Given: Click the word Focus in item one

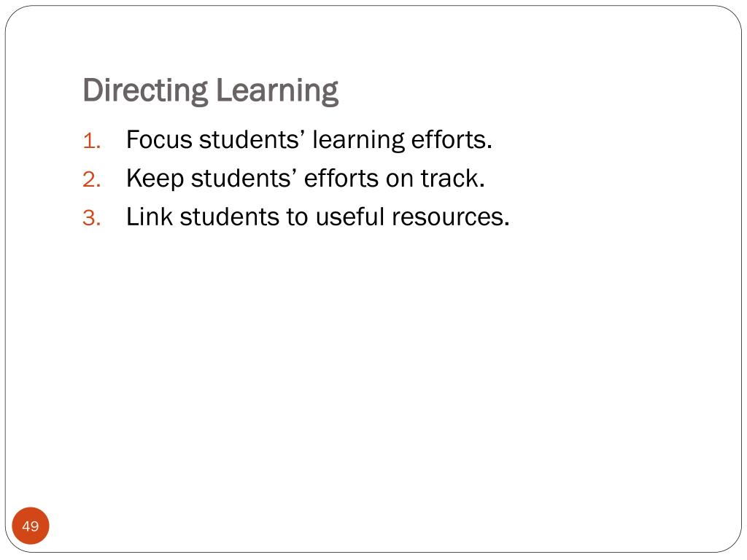Looking at the screenshot, I should tap(159, 140).
